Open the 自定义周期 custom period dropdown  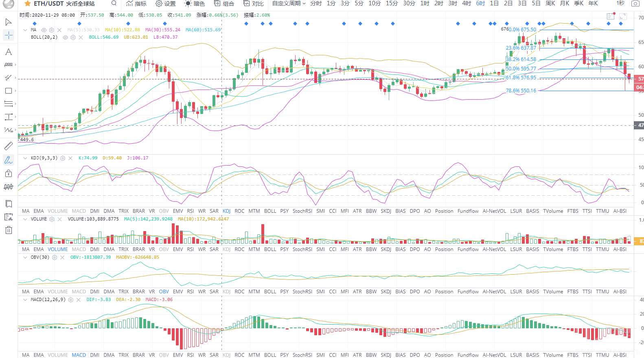point(289,4)
